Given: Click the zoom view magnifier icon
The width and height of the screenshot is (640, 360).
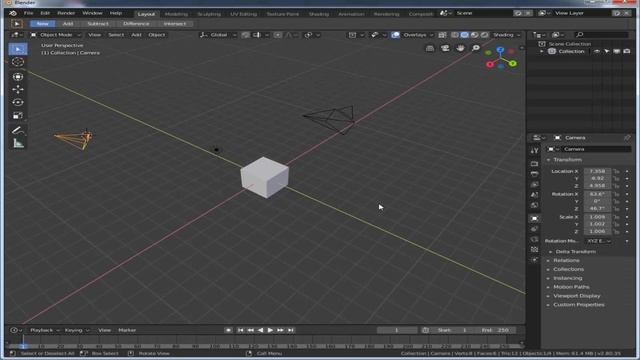Looking at the screenshot, I should pyautogui.click(x=476, y=48).
